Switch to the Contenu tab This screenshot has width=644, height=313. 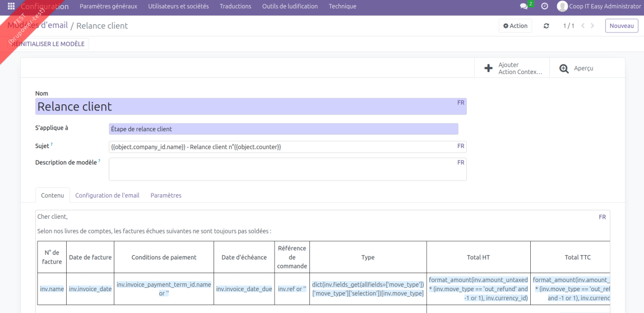click(53, 195)
